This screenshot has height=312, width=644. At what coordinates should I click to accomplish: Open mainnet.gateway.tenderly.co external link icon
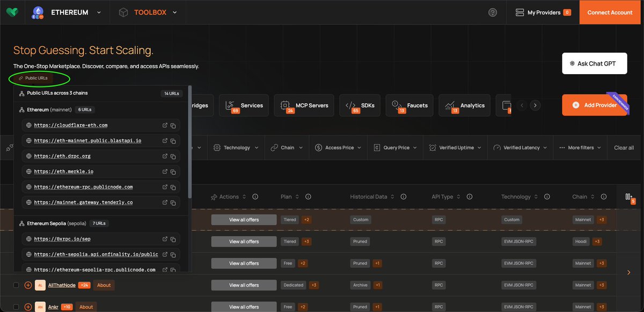click(165, 202)
